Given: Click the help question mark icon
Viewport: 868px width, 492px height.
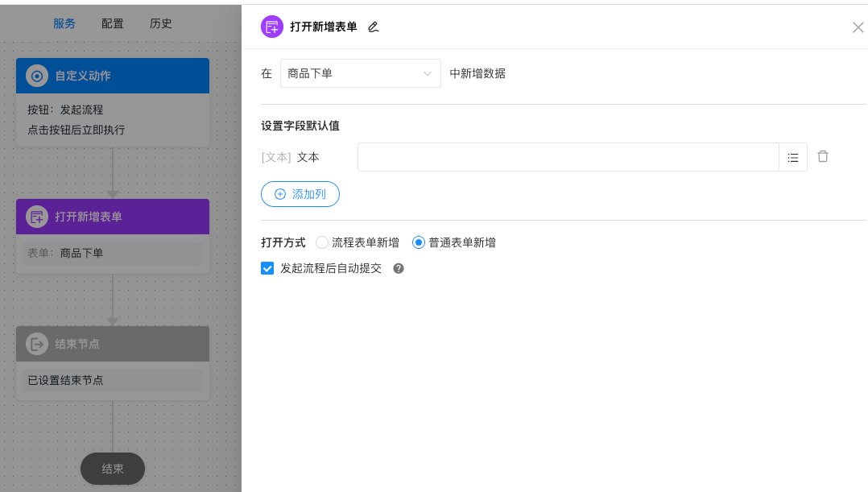Looking at the screenshot, I should pyautogui.click(x=398, y=269).
